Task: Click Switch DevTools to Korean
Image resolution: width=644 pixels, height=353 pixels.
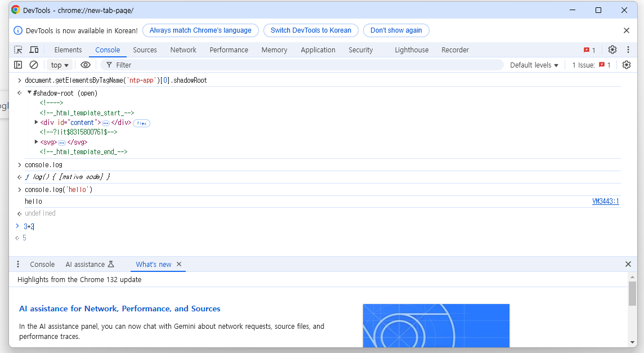Action: tap(311, 30)
